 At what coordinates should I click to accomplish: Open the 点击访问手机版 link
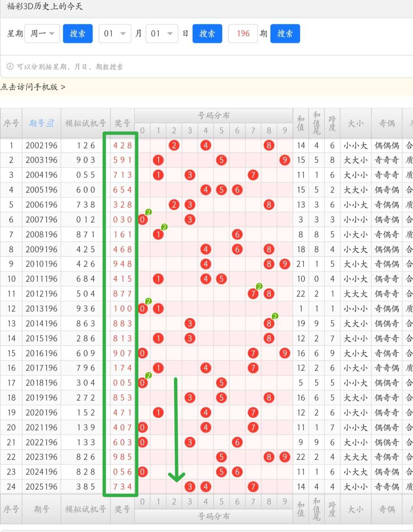click(x=33, y=87)
